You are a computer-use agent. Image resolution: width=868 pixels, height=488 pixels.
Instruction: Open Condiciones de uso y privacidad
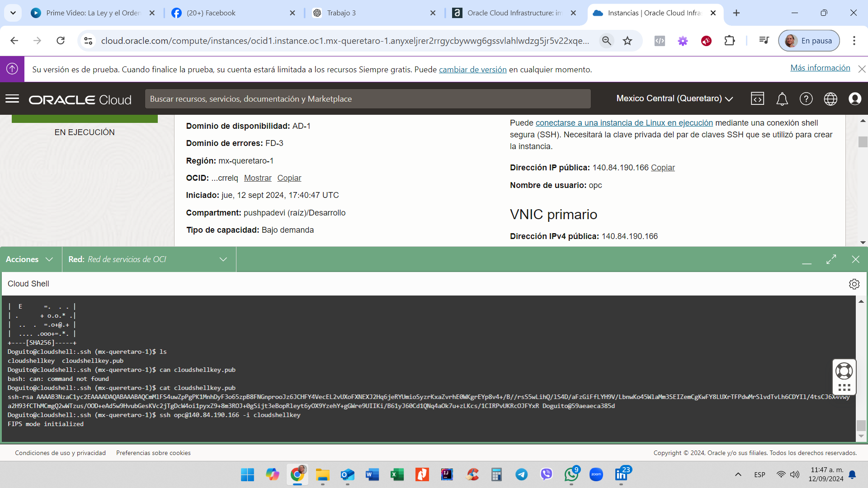pyautogui.click(x=60, y=453)
